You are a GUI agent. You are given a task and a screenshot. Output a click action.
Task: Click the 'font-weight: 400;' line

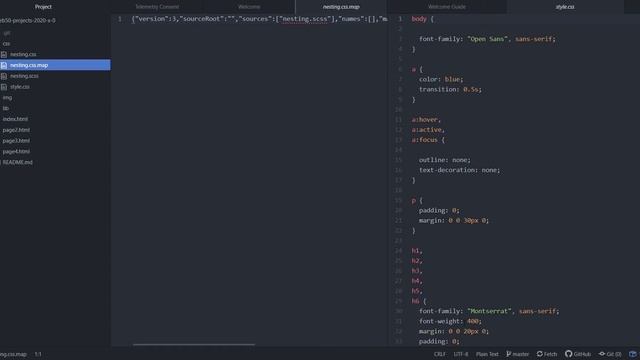tap(450, 321)
